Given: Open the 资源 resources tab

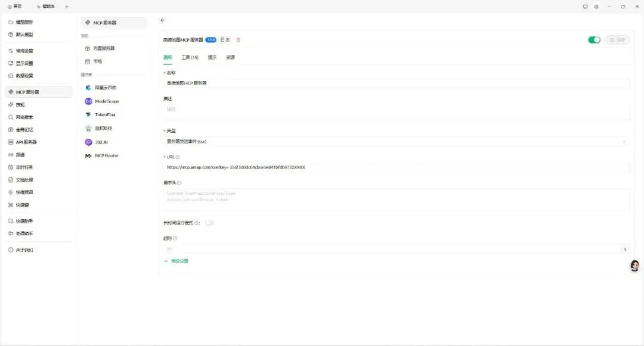Looking at the screenshot, I should (x=230, y=57).
